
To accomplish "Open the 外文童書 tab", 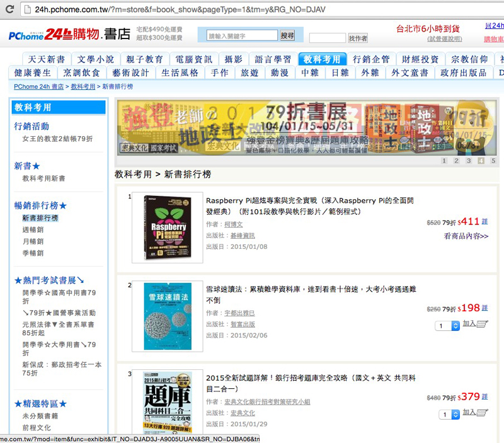I will point(410,72).
